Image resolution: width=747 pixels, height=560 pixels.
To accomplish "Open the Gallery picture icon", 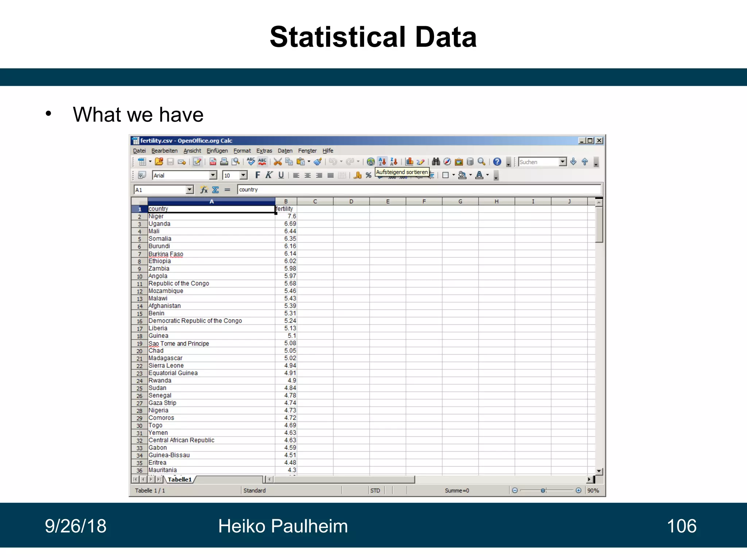I will (459, 162).
